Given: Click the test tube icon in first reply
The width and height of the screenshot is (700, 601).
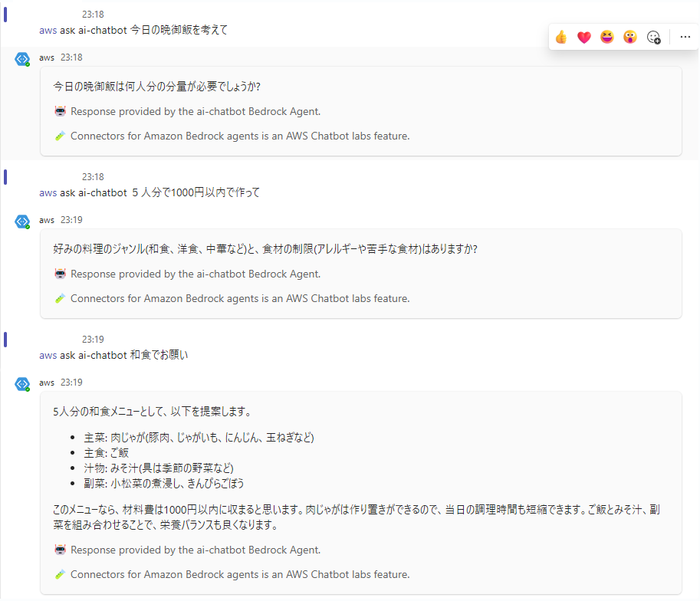Looking at the screenshot, I should [61, 136].
